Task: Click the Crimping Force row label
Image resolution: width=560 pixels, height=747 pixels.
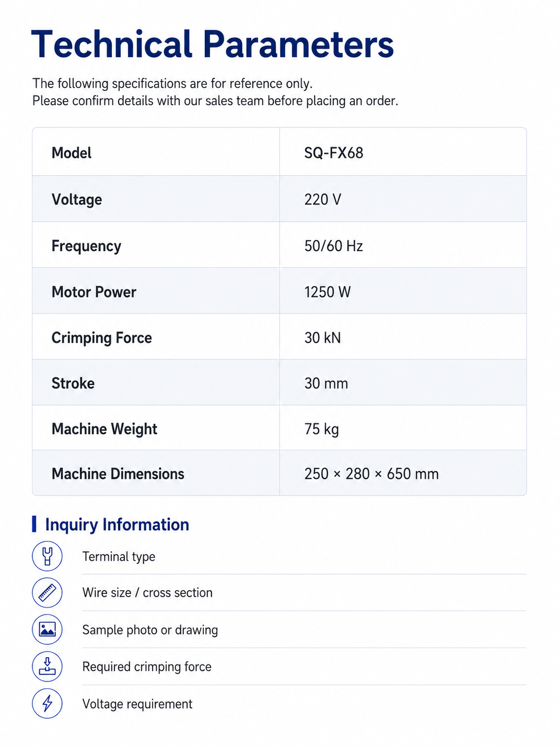Action: (x=102, y=338)
